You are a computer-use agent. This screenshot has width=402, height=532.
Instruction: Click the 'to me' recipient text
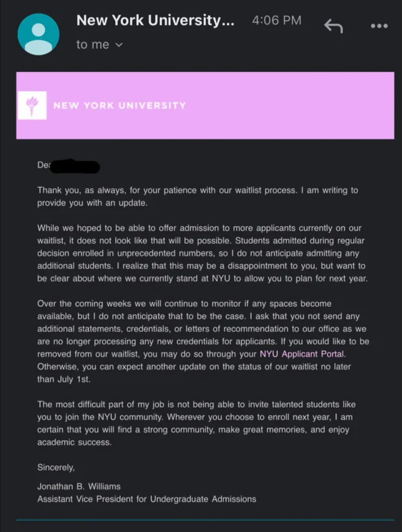coord(92,45)
